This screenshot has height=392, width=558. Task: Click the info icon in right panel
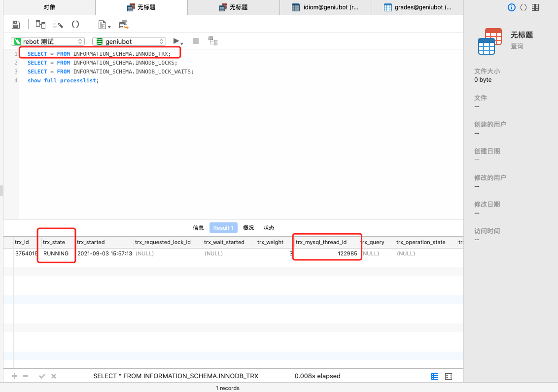(x=511, y=7)
